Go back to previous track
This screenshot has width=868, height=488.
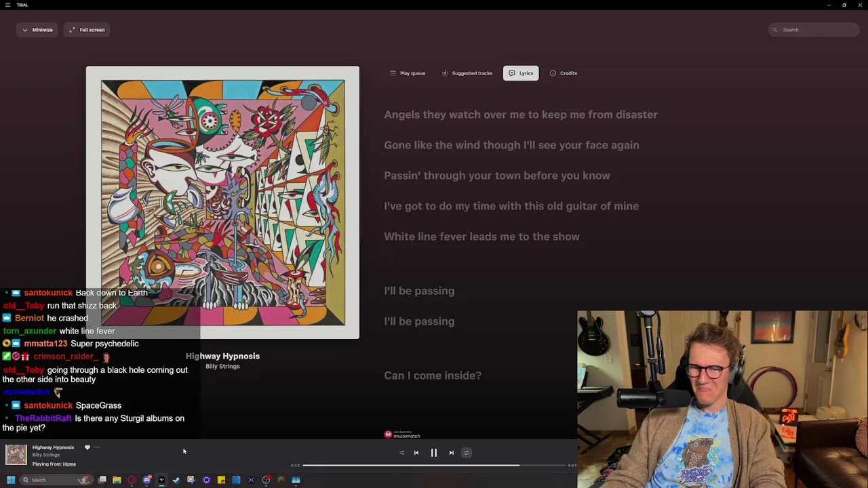(x=416, y=453)
